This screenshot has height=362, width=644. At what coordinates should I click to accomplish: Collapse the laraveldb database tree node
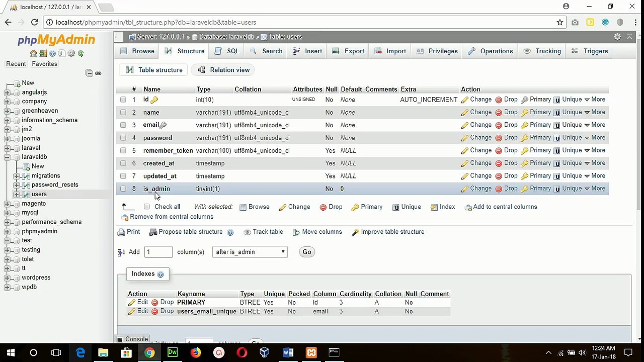pyautogui.click(x=7, y=157)
